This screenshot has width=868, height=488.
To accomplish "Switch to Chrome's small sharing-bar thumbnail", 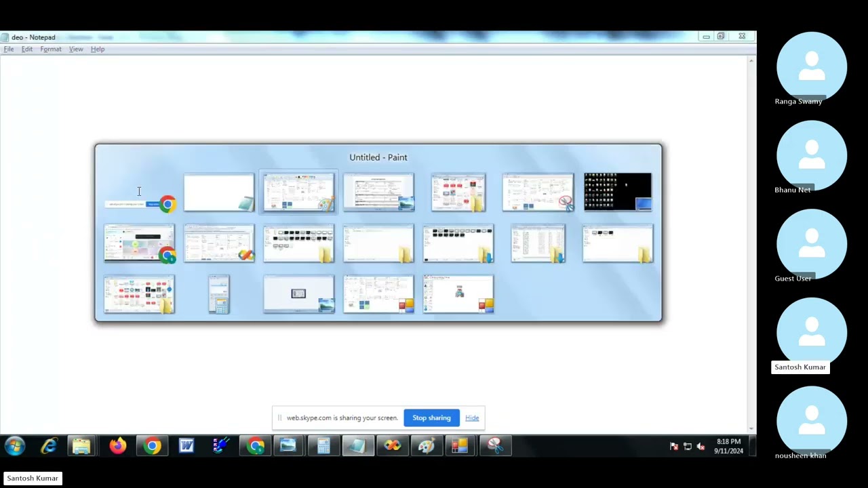I will pos(140,204).
